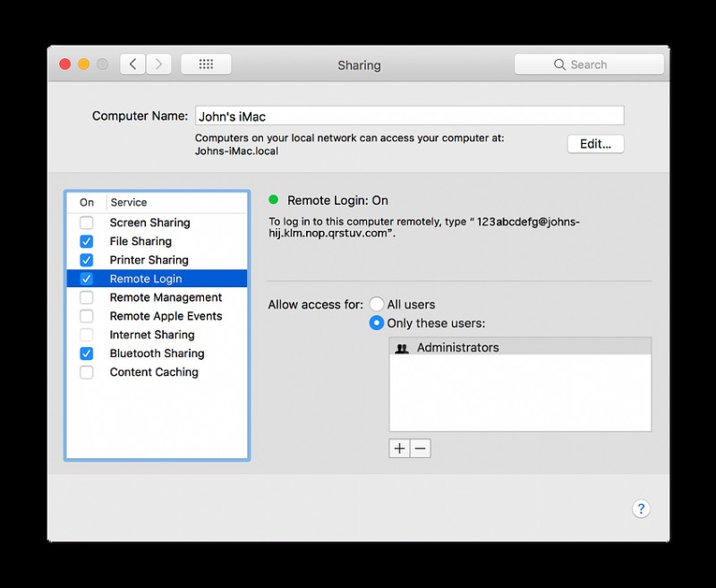This screenshot has width=716, height=588.
Task: Go back using the back arrow
Action: click(131, 64)
